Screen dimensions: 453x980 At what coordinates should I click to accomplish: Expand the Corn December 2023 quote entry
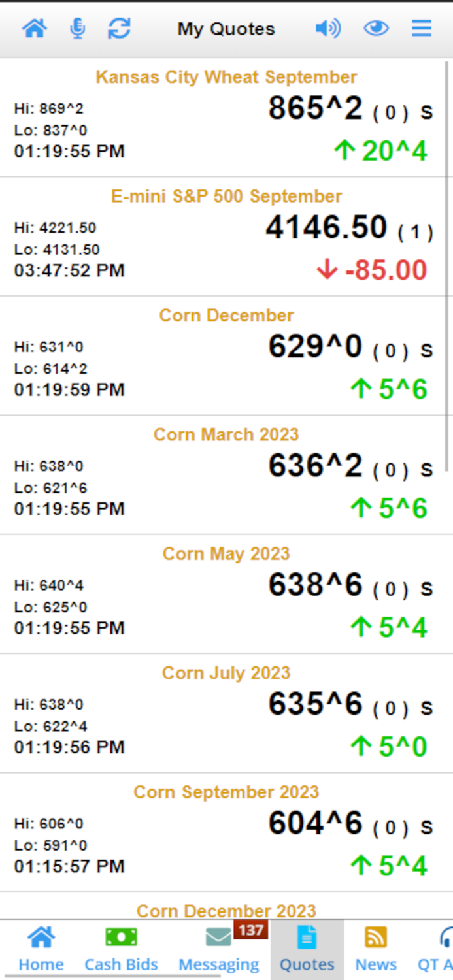226,910
